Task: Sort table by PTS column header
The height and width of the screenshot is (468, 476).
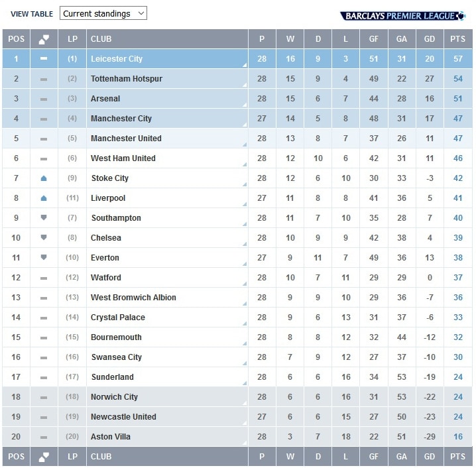Action: [x=458, y=39]
